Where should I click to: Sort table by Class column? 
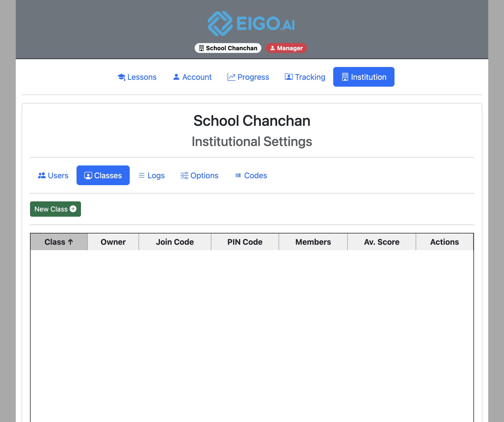[59, 242]
